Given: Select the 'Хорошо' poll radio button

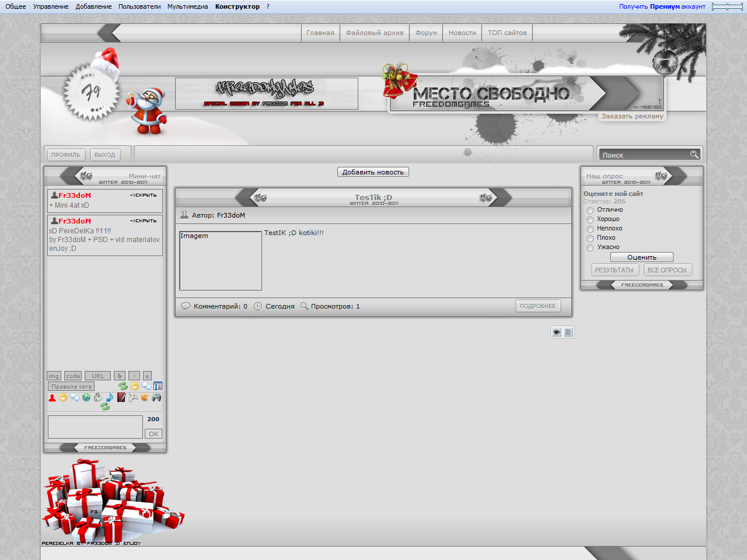Looking at the screenshot, I should pyautogui.click(x=590, y=220).
